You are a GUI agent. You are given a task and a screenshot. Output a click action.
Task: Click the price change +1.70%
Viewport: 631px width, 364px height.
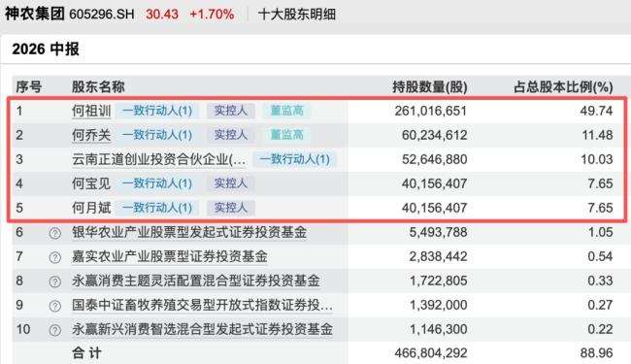(x=212, y=15)
